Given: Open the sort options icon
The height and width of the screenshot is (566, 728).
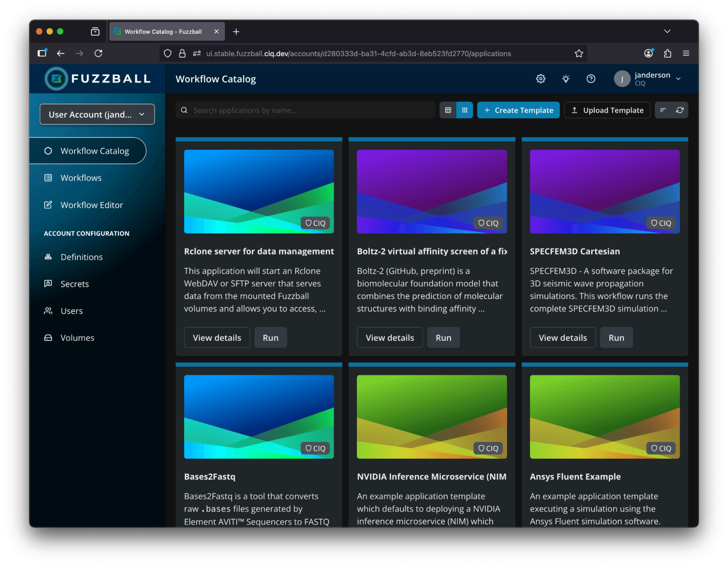Looking at the screenshot, I should (x=663, y=110).
